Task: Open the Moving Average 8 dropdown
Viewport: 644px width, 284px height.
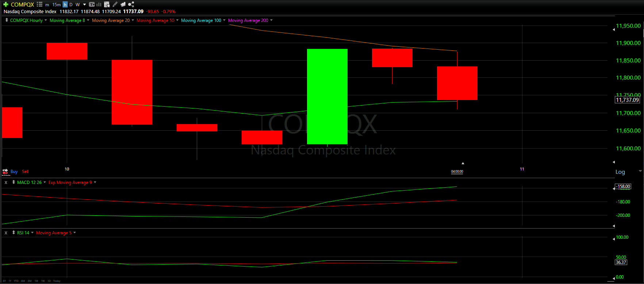Action: tap(88, 20)
